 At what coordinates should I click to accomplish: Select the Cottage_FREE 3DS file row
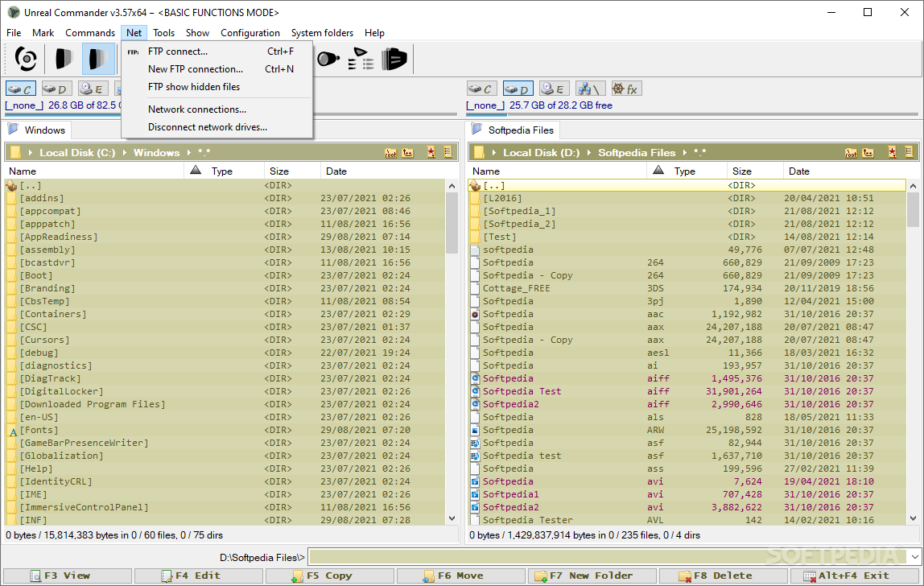687,288
